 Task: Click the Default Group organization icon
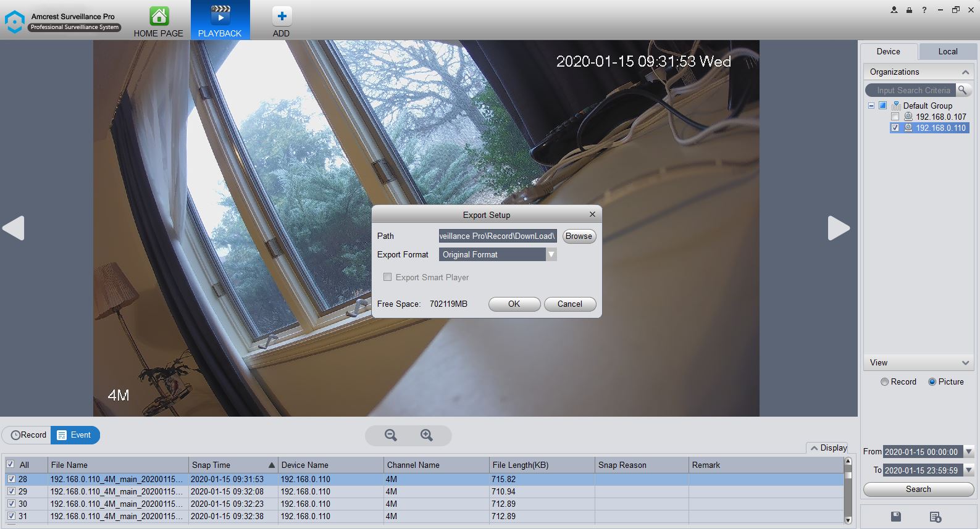pyautogui.click(x=896, y=106)
